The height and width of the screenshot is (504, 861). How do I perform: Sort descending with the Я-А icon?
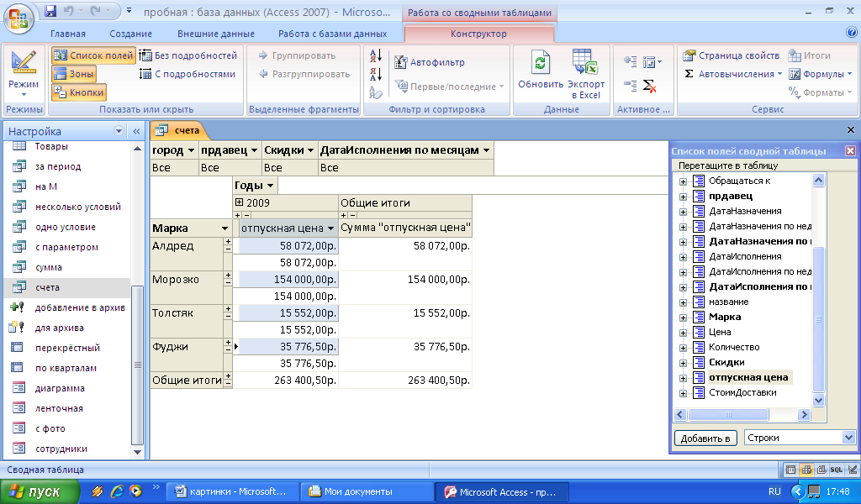click(x=376, y=73)
